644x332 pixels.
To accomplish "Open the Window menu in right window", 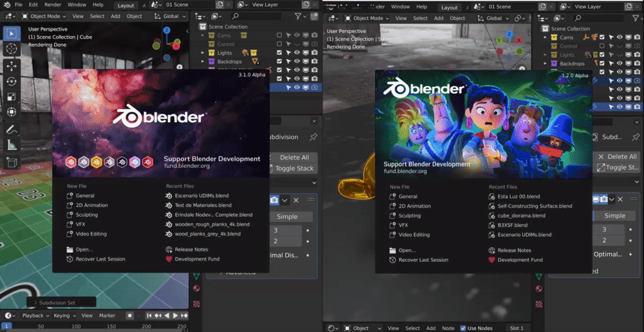I will pyautogui.click(x=401, y=6).
